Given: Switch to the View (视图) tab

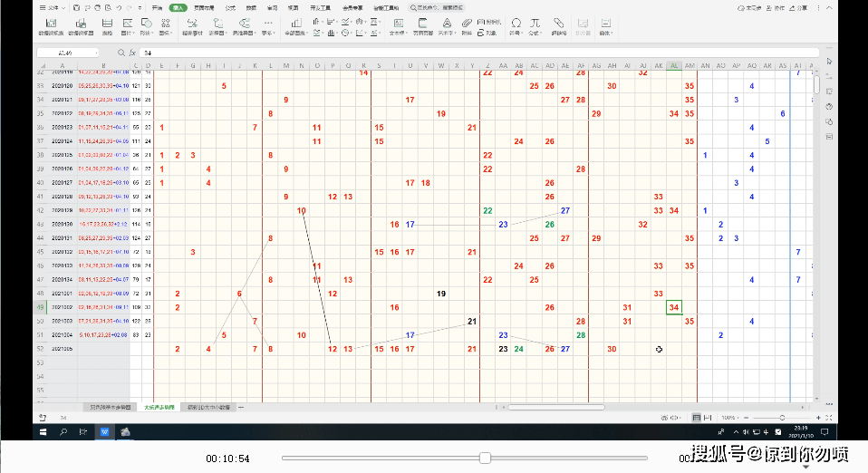Looking at the screenshot, I should coord(294,8).
